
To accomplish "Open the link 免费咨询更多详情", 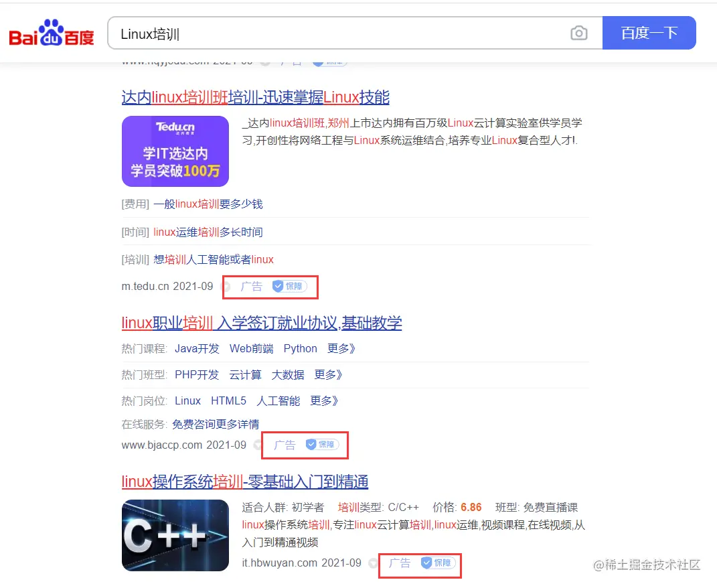I will 216,424.
